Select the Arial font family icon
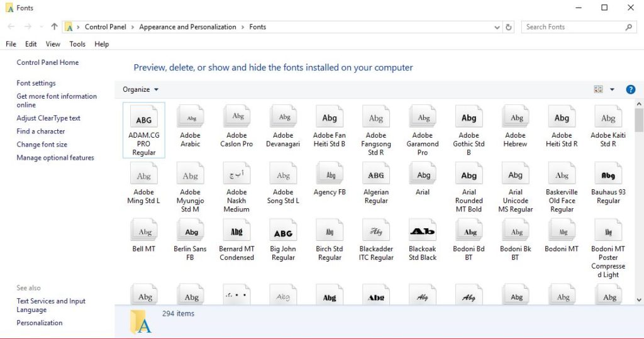 pos(423,174)
